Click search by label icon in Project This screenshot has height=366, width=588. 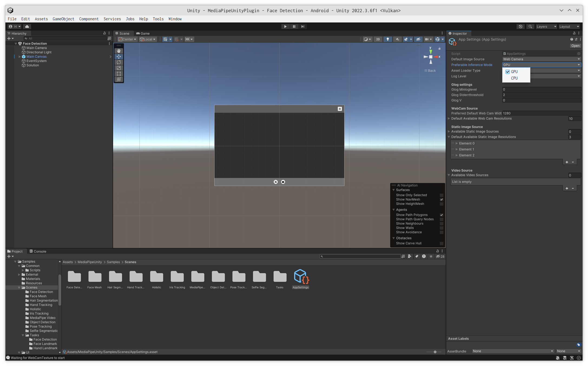pyautogui.click(x=417, y=256)
